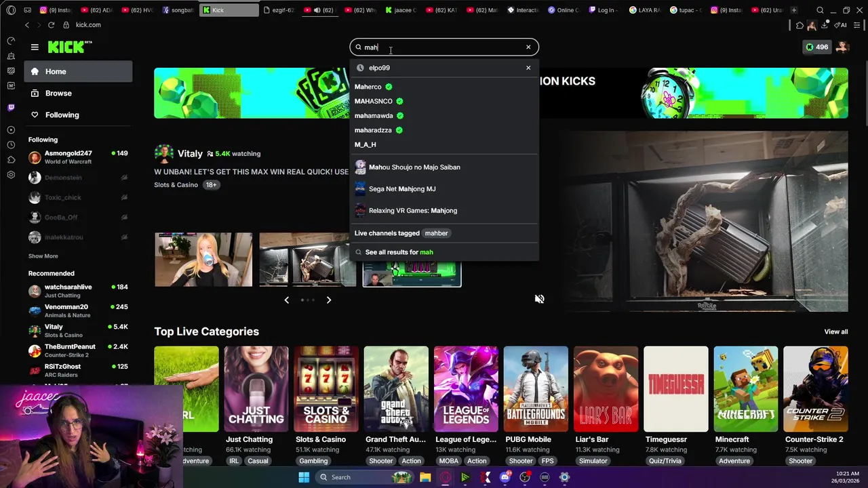Screen dimensions: 868x488
Task: Open recommended channel RSiTzGhost
Action: click(x=78, y=370)
